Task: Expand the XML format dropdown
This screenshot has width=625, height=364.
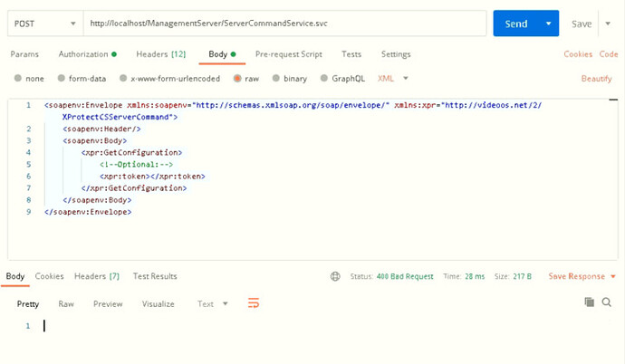Action: pos(393,79)
